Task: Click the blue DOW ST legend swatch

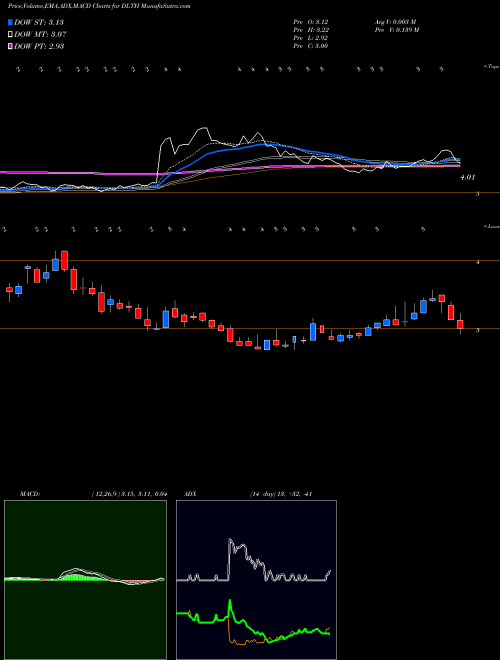Action: pyautogui.click(x=10, y=22)
